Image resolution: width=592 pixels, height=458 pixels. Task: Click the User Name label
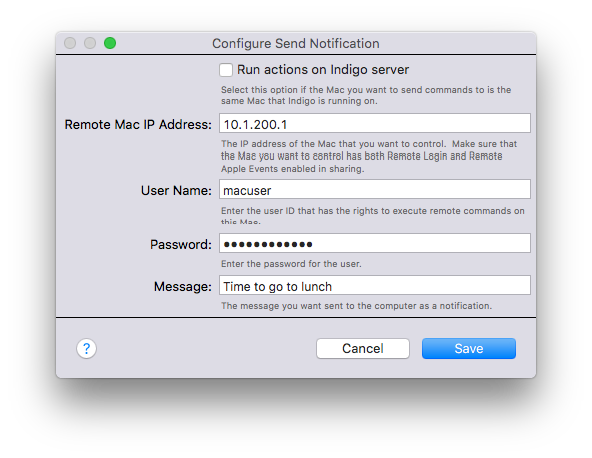coord(176,191)
